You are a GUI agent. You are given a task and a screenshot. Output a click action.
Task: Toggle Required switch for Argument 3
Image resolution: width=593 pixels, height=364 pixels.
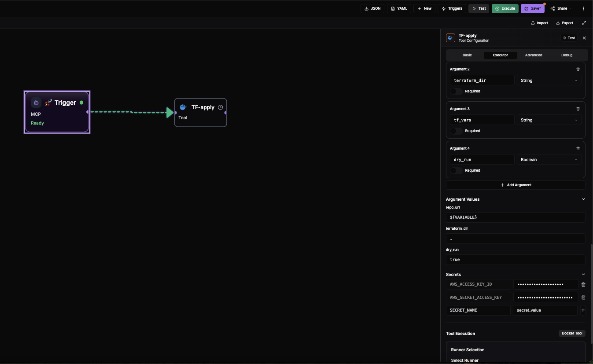click(x=457, y=131)
